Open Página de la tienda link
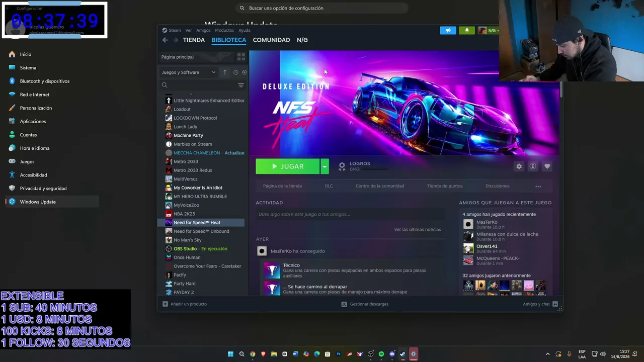The width and height of the screenshot is (644, 362). pyautogui.click(x=282, y=186)
